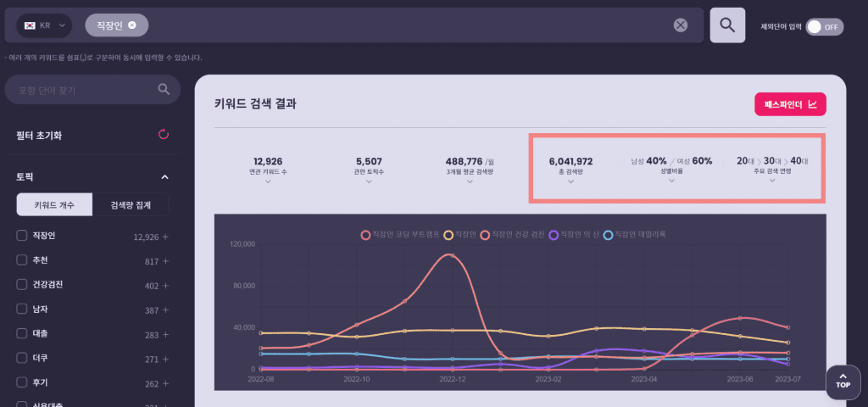Click the plus icon next to 817

click(165, 261)
